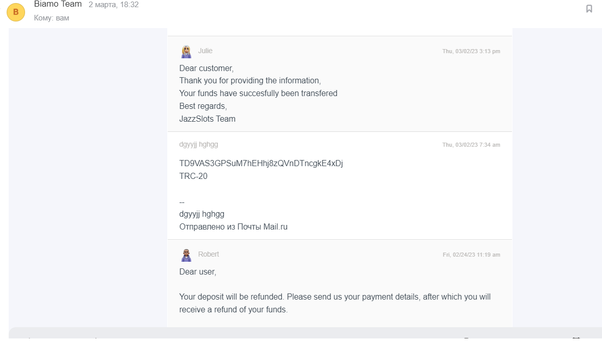Click the 'TRC-20' text line
The height and width of the screenshot is (364, 602).
click(x=193, y=176)
